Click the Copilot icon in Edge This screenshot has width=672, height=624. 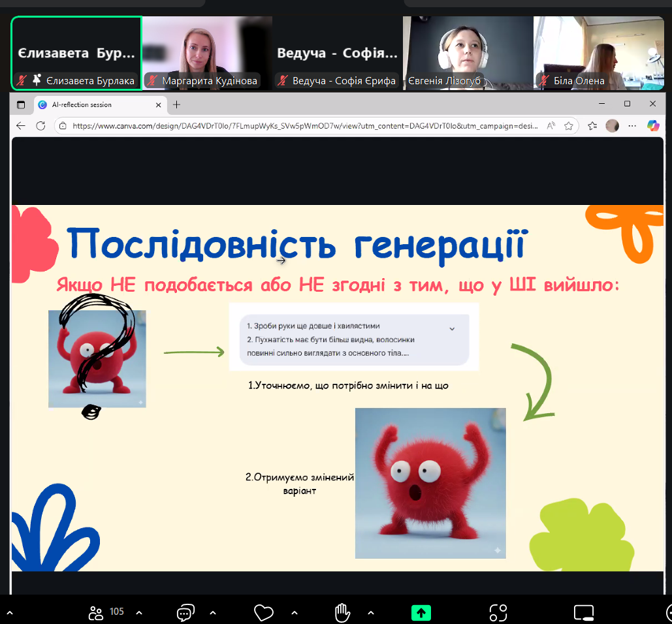653,125
